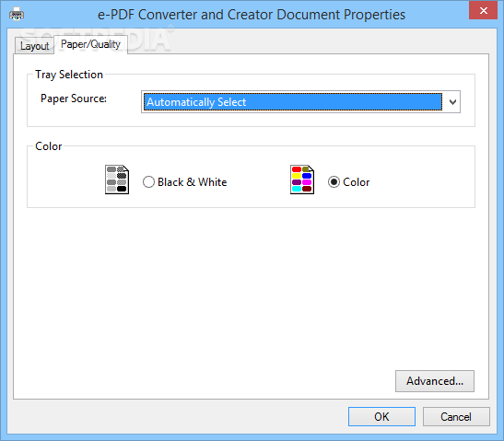This screenshot has height=441, width=504.
Task: Select the Paper/Quality tab
Action: [x=90, y=44]
